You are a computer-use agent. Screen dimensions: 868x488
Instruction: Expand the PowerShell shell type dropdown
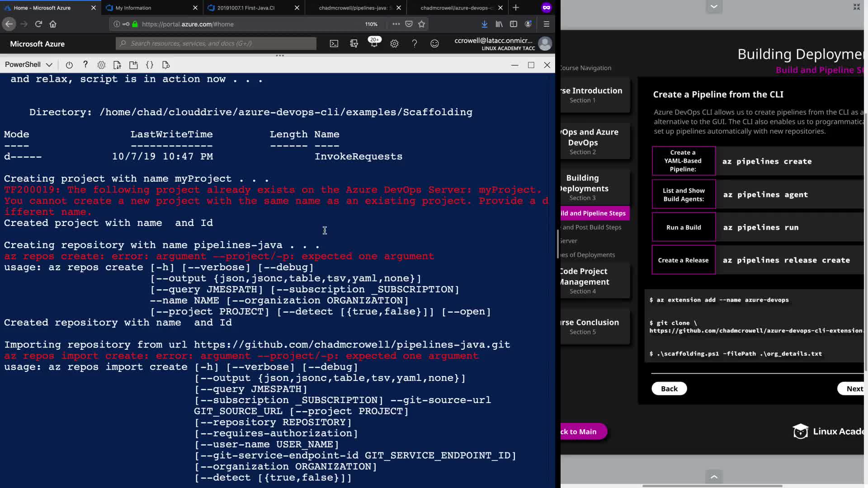(29, 65)
